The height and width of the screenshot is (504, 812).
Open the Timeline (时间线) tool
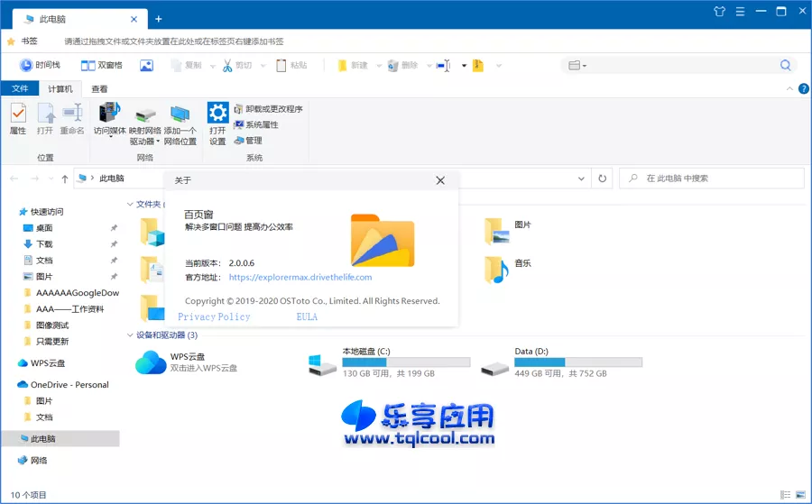40,65
